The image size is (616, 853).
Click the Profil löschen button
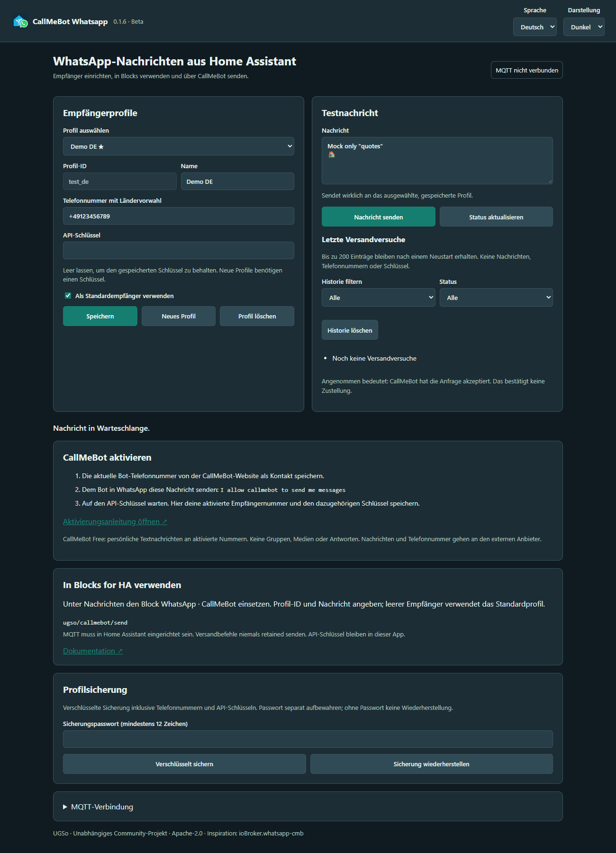click(x=257, y=316)
